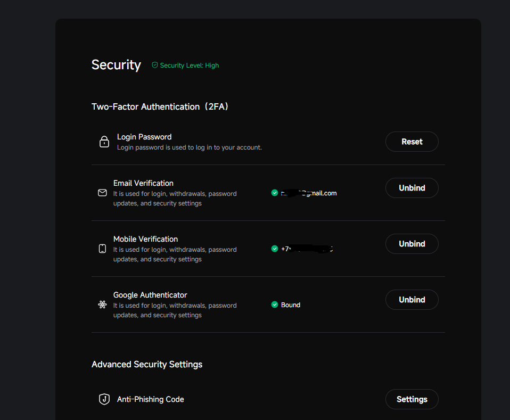The image size is (510, 420).
Task: Click the 'Google Authenticator' title
Action: [x=150, y=295]
